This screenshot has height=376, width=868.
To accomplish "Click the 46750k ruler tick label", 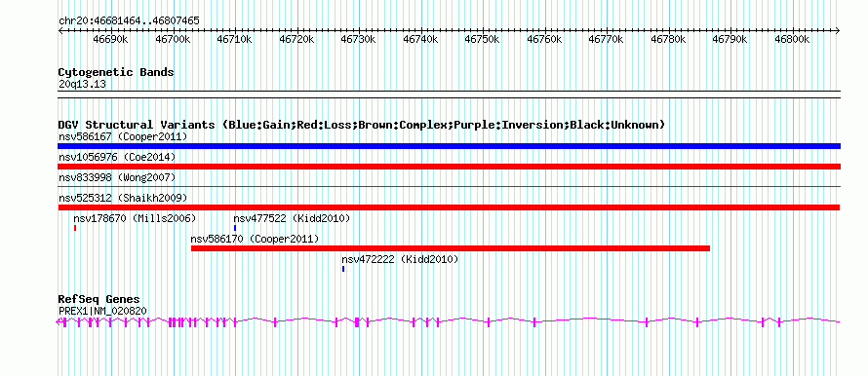I will pos(483,40).
